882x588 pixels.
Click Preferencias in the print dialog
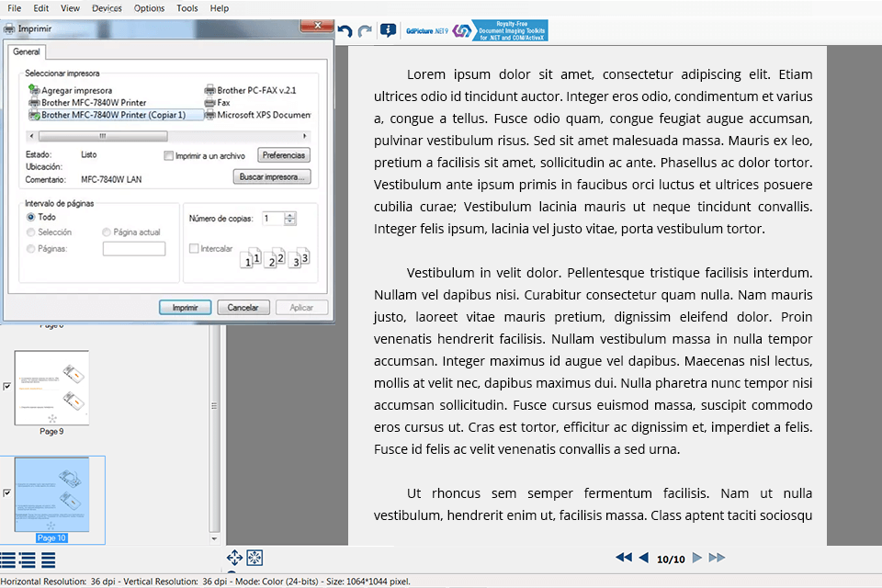click(283, 154)
